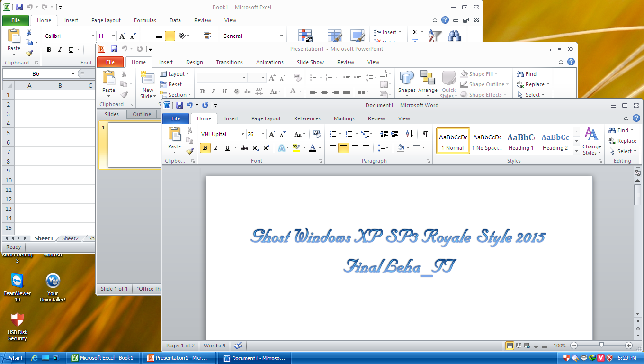Open the Calibri font dropdown in Excel
This screenshot has height=364, width=644.
(93, 36)
